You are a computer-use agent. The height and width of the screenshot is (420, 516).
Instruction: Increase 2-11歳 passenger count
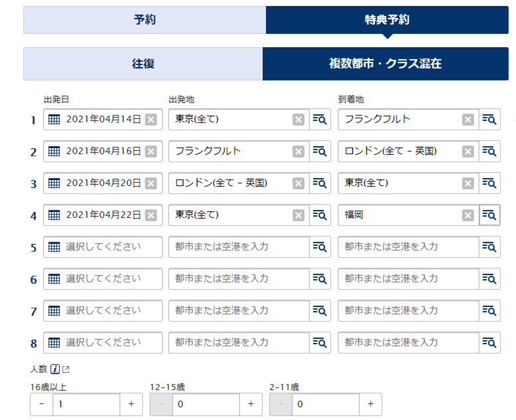(370, 404)
